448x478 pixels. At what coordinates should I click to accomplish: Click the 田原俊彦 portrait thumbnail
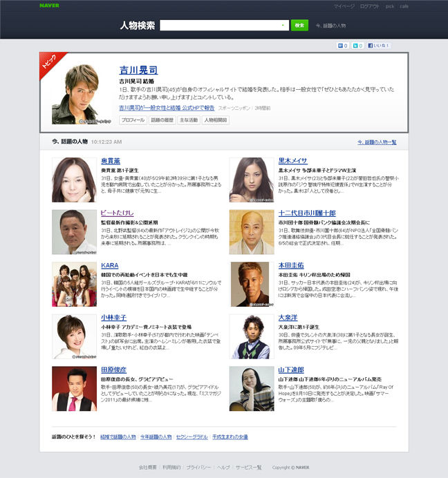click(74, 389)
